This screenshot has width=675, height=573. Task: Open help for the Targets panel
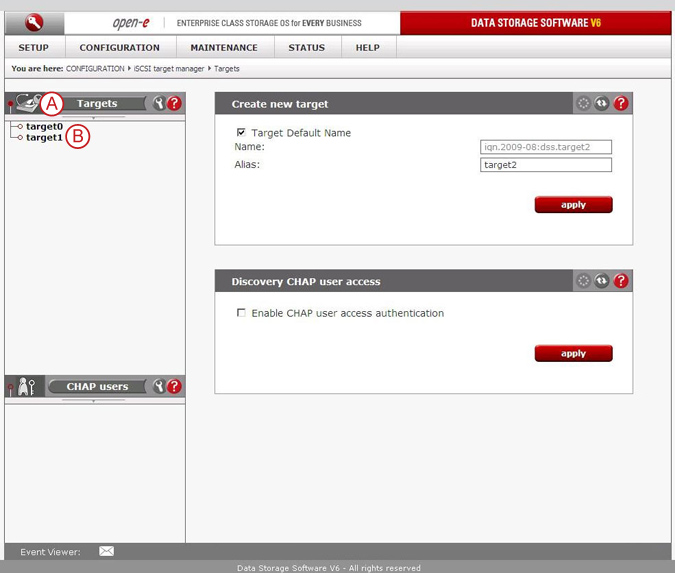coord(174,103)
